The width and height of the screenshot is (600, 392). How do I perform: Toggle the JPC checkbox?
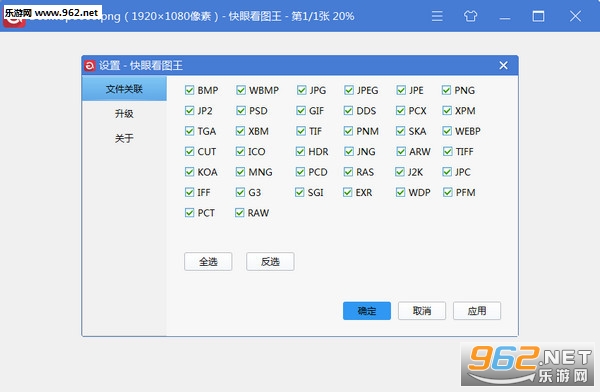click(447, 172)
